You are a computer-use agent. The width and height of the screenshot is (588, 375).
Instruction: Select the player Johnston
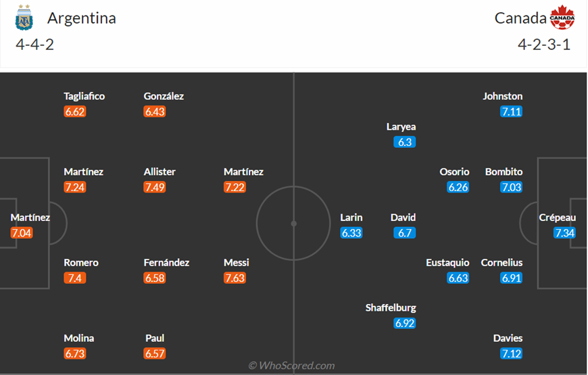pos(502,97)
